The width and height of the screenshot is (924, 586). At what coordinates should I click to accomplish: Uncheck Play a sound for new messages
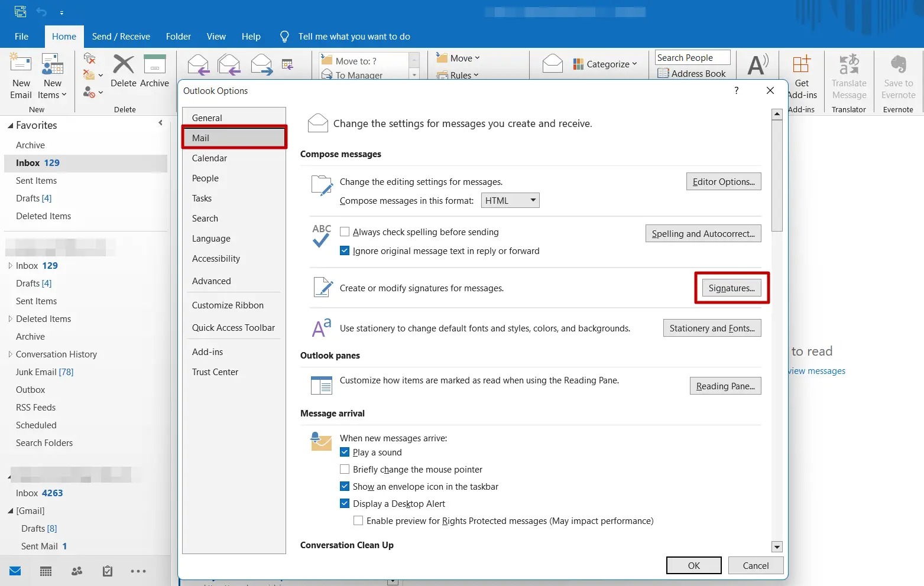345,452
